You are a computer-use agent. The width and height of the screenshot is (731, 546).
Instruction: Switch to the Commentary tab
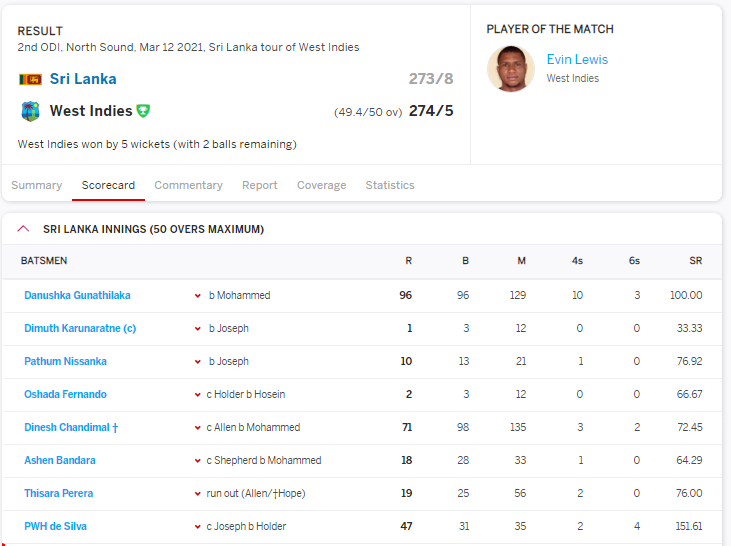pyautogui.click(x=188, y=185)
